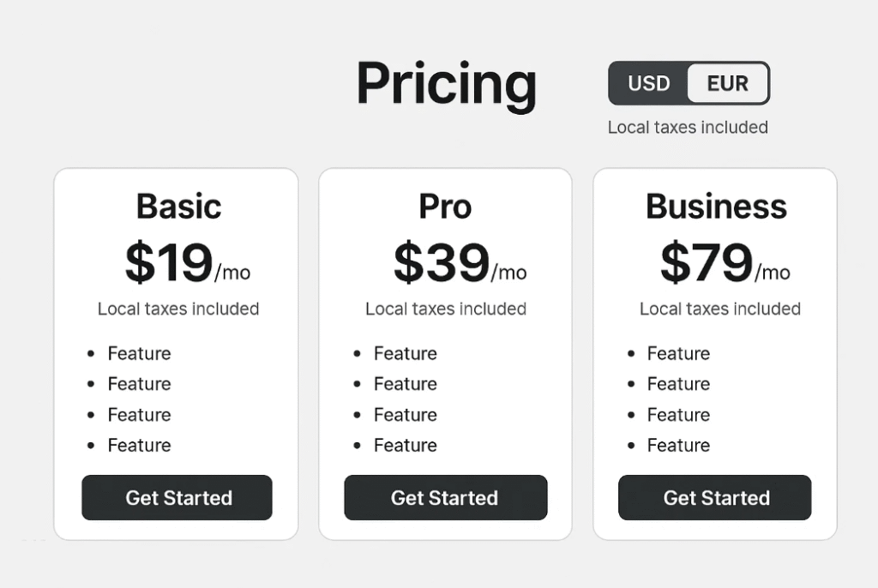The width and height of the screenshot is (878, 588).
Task: Click Pro plan's Local taxes included text
Action: [446, 309]
